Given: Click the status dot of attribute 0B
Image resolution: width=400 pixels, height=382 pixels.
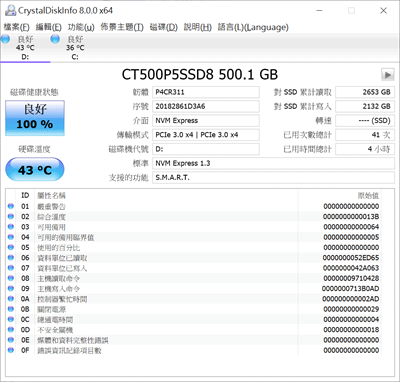Looking at the screenshot, I should click(11, 309).
